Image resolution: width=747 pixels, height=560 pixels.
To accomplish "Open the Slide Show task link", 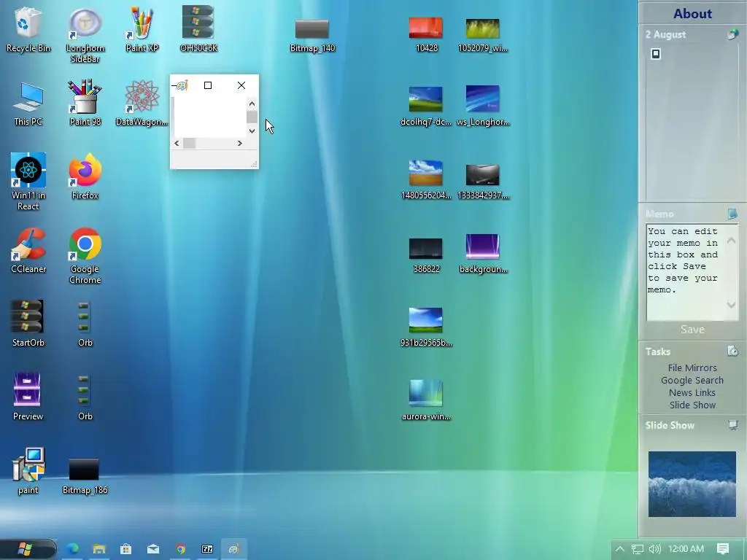I will click(692, 405).
